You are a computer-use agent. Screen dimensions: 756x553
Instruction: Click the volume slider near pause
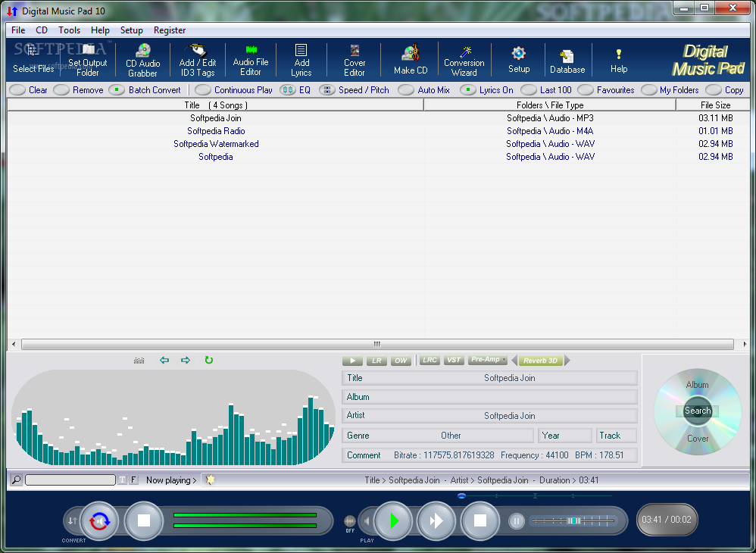[x=573, y=520]
